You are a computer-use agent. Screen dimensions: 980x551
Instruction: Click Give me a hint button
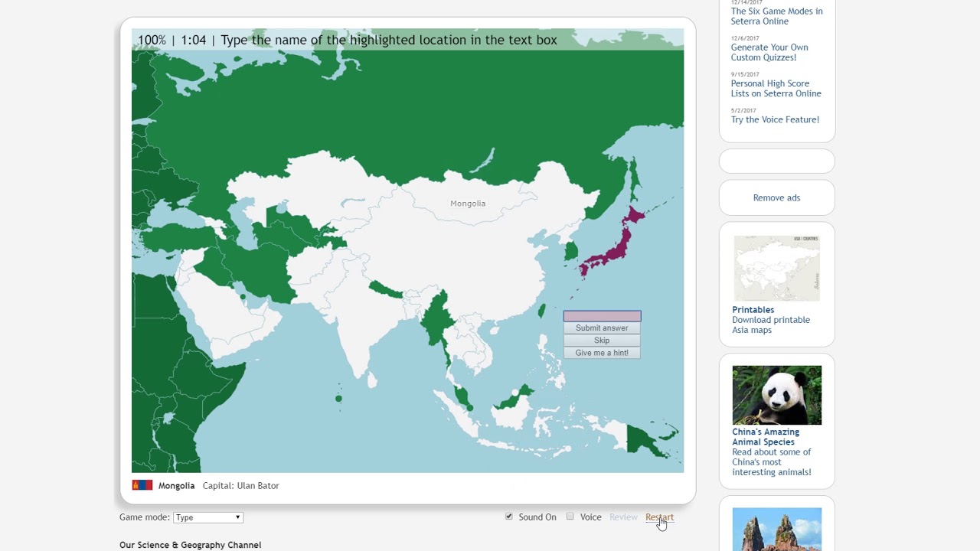tap(602, 353)
